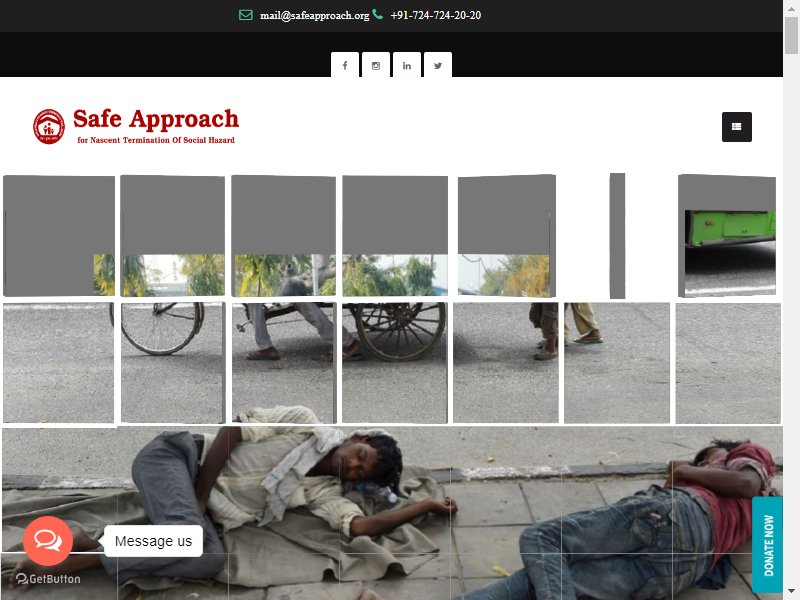Click the green envelope mail icon

pyautogui.click(x=246, y=15)
